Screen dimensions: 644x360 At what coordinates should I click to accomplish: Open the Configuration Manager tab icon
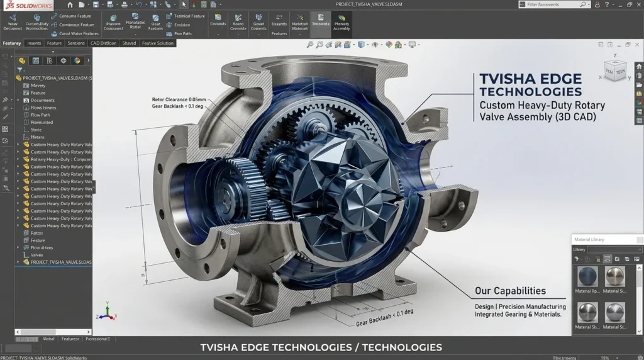coord(50,60)
